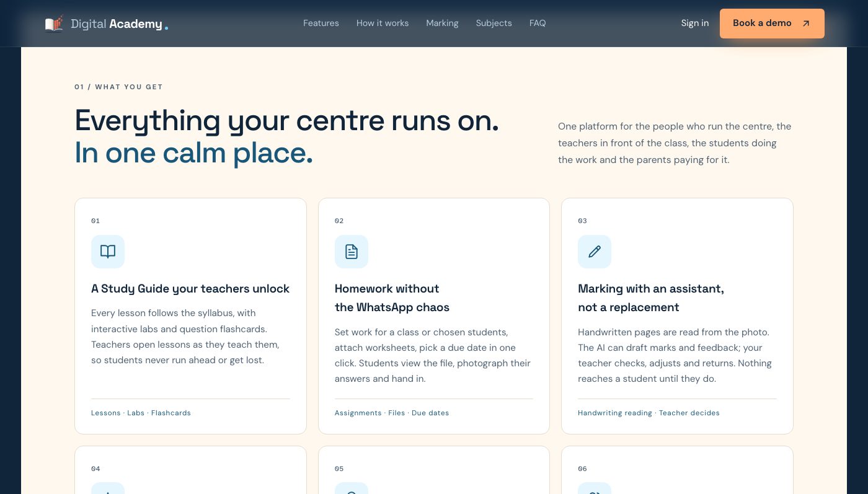Click the card number 03 label
This screenshot has width=868, height=494.
[x=582, y=221]
